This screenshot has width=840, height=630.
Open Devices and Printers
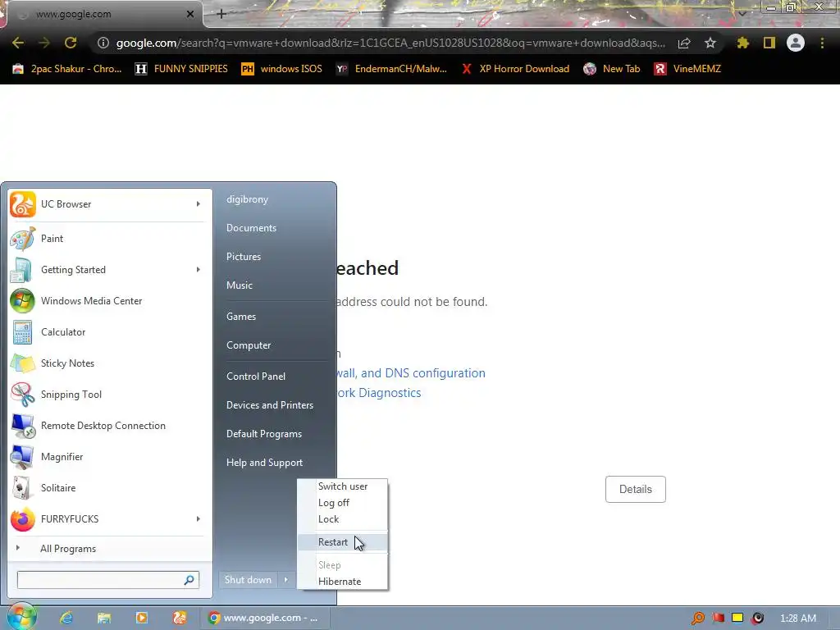click(x=269, y=405)
